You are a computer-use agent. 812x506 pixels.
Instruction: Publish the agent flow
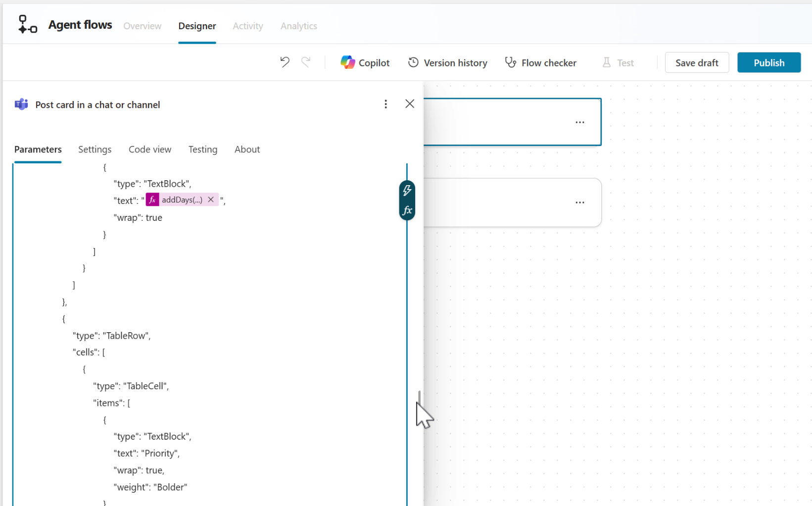pos(768,62)
